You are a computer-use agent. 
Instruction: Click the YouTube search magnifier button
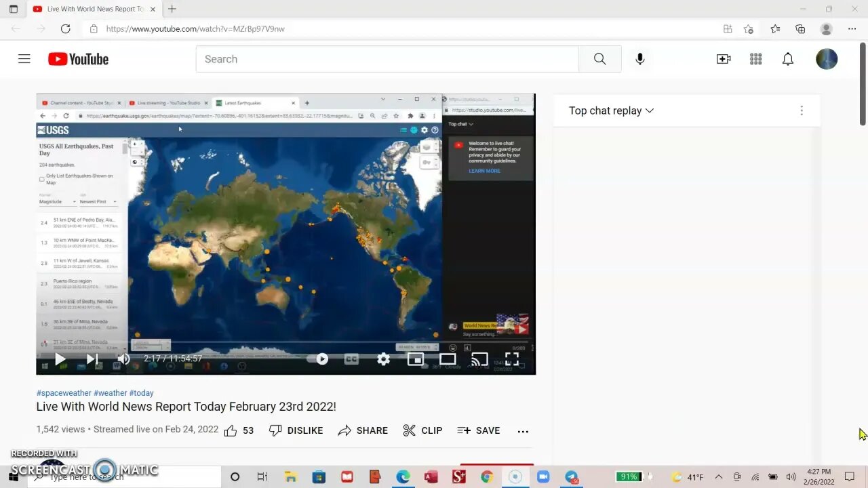tap(599, 59)
